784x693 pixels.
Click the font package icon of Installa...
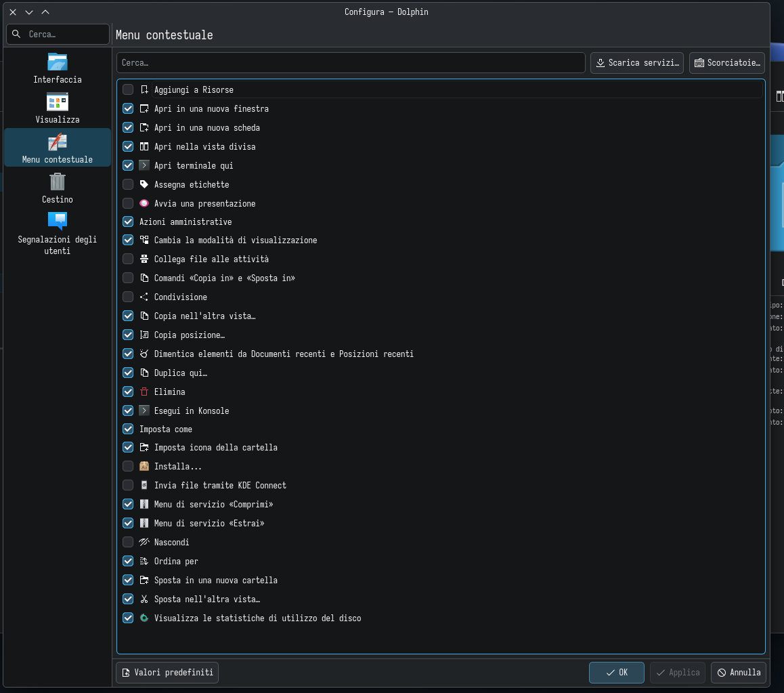[144, 466]
